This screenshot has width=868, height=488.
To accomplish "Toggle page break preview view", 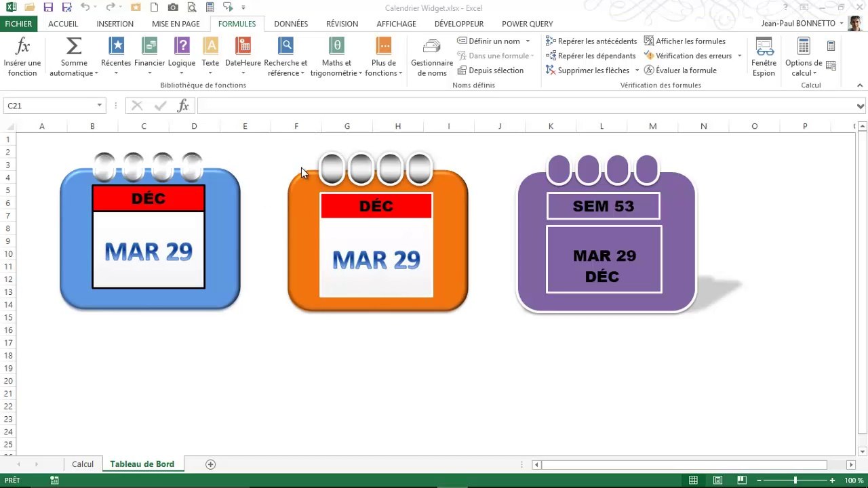I will tap(739, 481).
